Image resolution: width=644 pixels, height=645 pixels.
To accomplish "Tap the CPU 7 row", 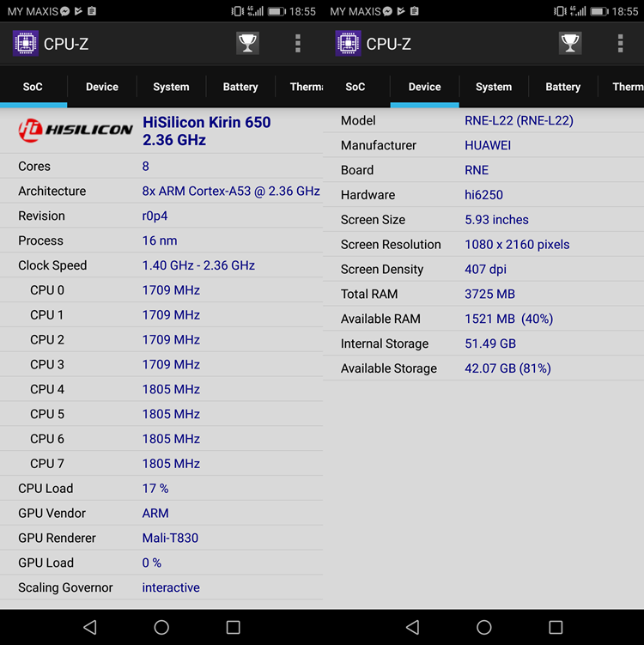I will [161, 464].
